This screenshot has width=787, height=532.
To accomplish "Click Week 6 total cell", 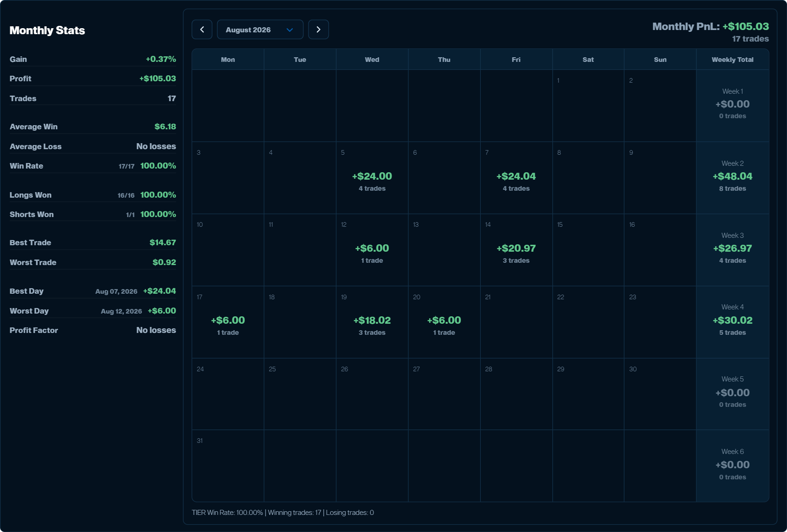I will coord(733,466).
